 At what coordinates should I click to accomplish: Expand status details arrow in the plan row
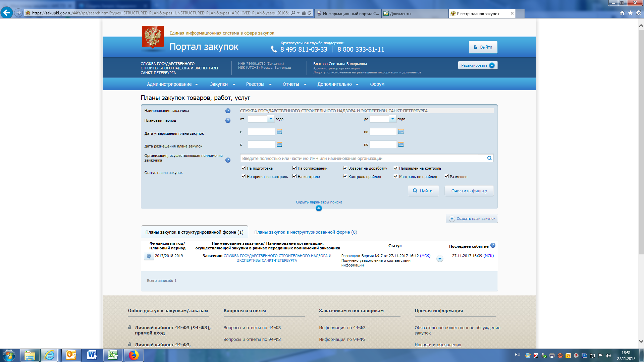(440, 259)
